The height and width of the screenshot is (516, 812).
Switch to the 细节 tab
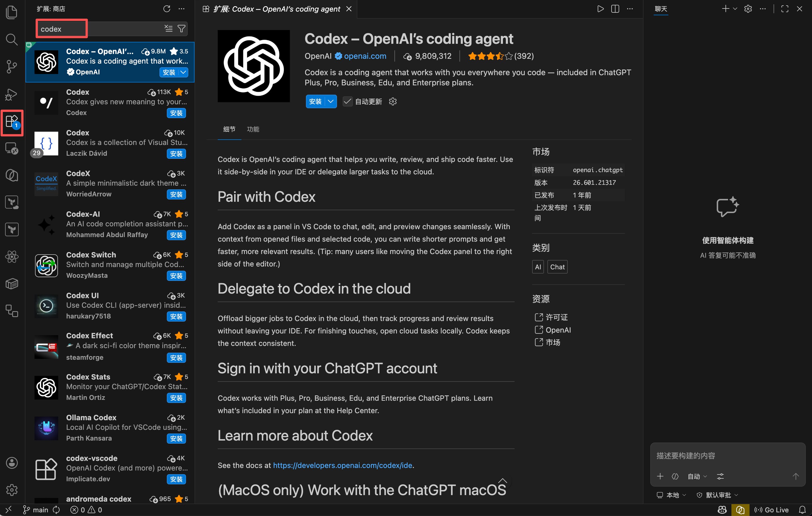tap(229, 129)
